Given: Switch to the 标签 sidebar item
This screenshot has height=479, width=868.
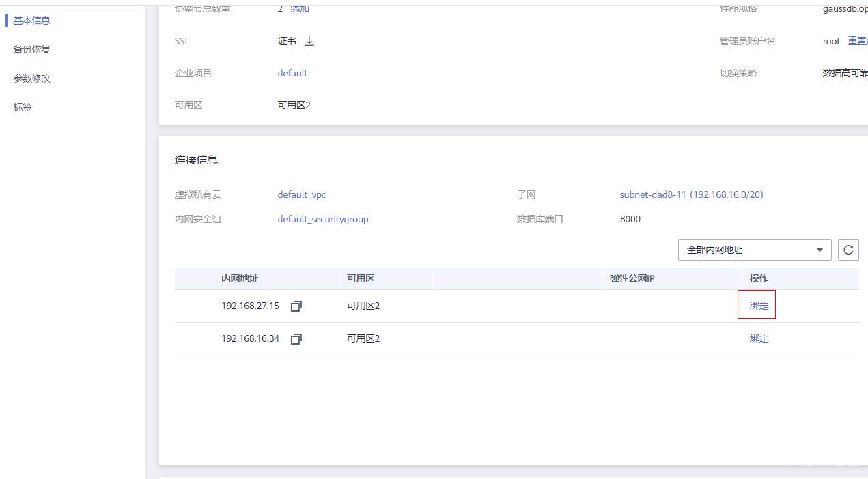Looking at the screenshot, I should tap(23, 107).
